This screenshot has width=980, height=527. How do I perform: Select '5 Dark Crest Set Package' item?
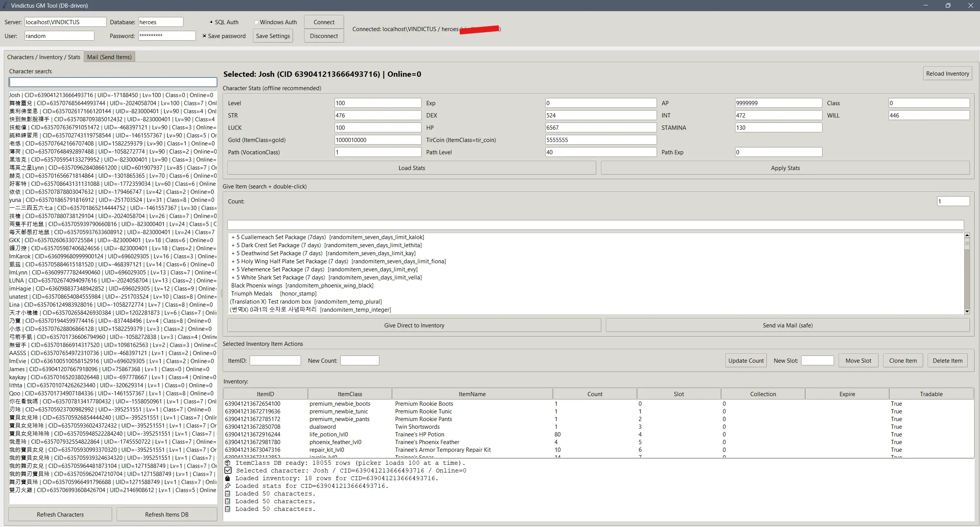pyautogui.click(x=596, y=245)
